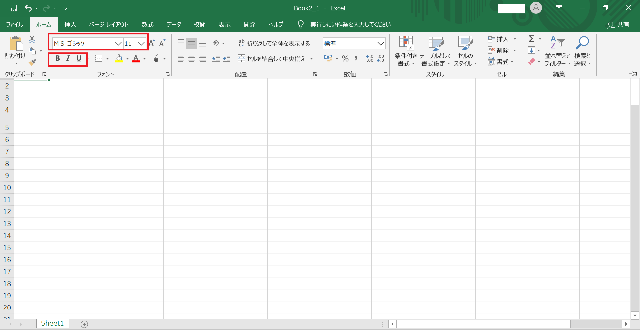Click the text orientation icon
This screenshot has height=330, width=644.
[x=216, y=43]
